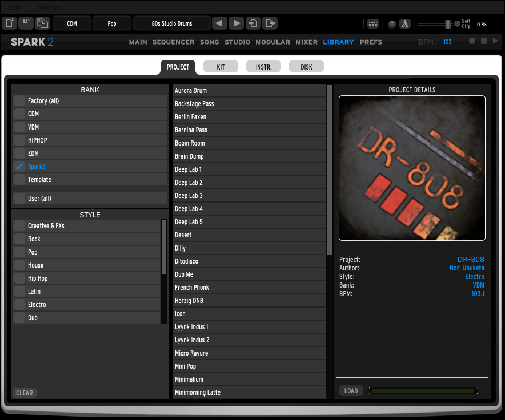This screenshot has width=505, height=420.
Task: Create a new project with the new-file icon
Action: (10, 23)
